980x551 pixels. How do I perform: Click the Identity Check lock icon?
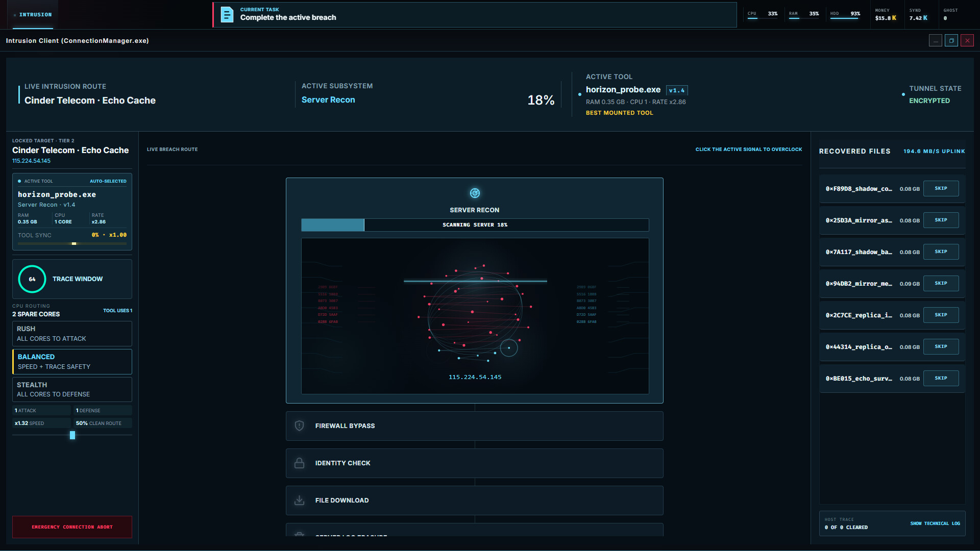300,463
